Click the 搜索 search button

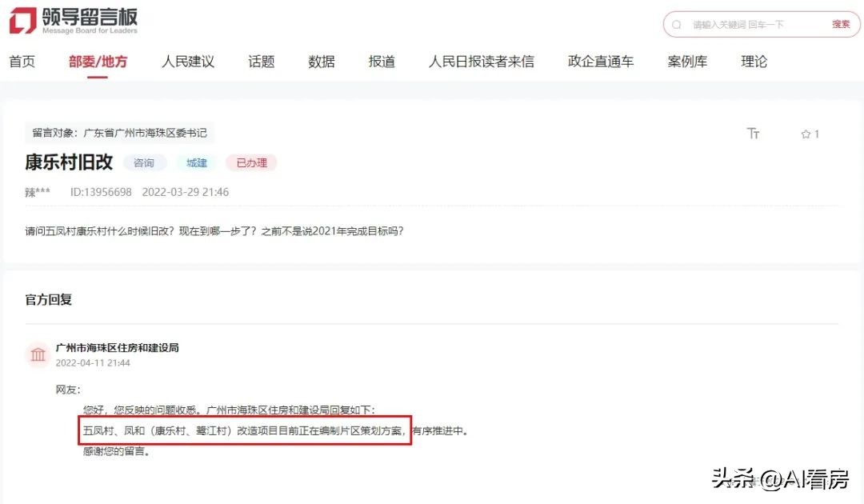click(x=840, y=25)
